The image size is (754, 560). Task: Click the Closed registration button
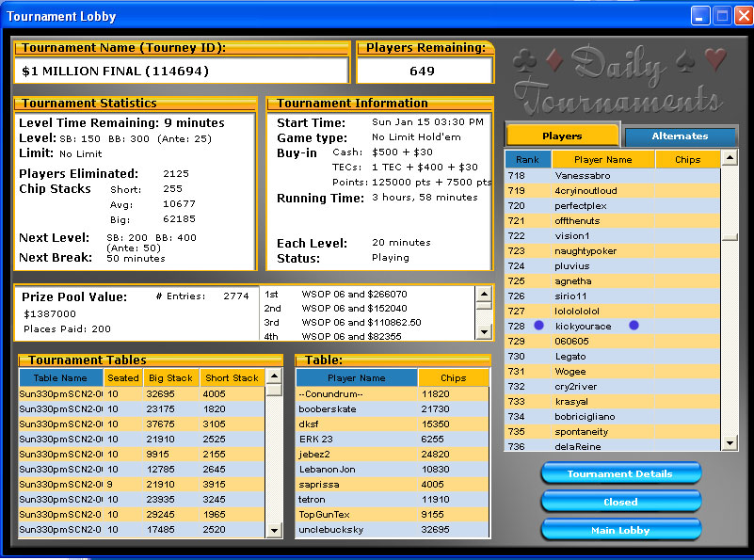click(x=620, y=502)
